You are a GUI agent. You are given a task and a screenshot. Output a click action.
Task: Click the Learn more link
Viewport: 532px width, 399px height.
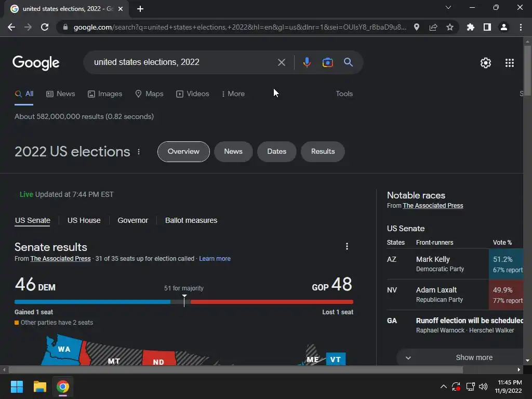pyautogui.click(x=215, y=259)
